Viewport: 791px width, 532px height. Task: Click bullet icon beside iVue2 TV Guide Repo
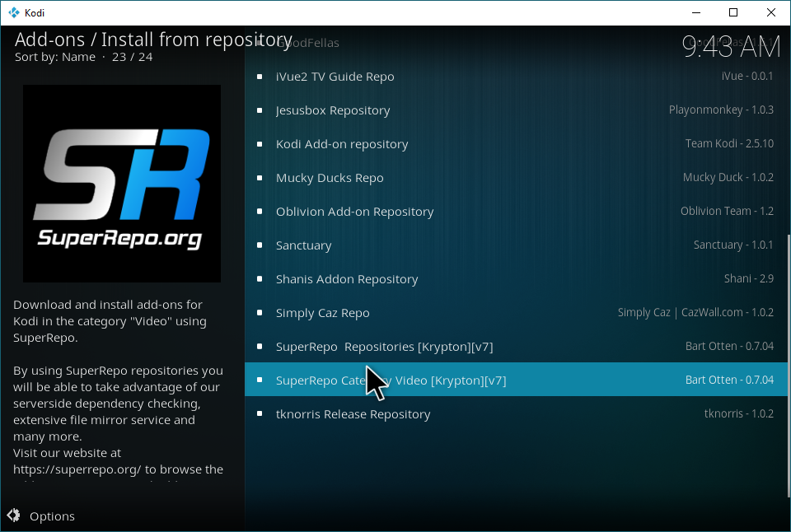[260, 77]
